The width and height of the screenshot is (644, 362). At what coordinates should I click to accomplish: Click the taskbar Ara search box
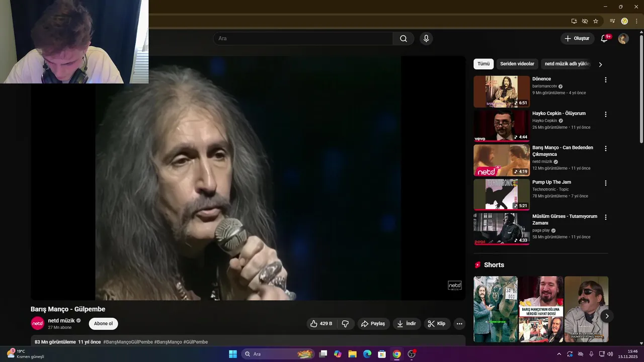pos(278,354)
